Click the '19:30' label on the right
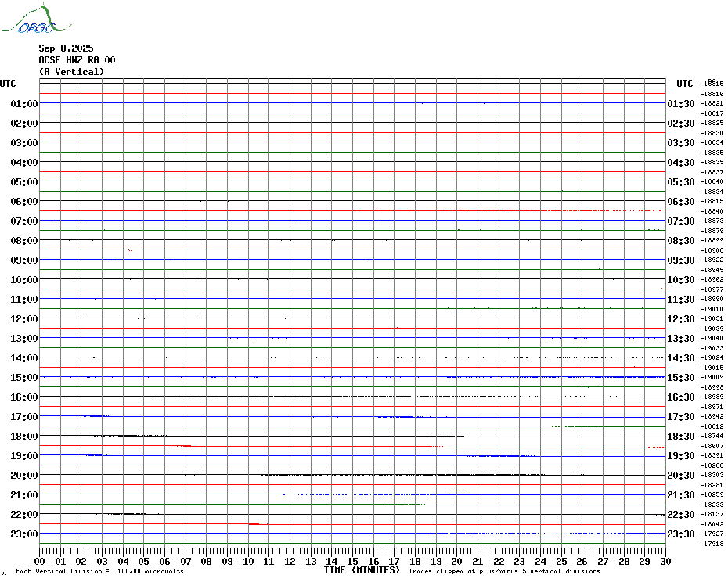728x582 pixels. [x=681, y=456]
